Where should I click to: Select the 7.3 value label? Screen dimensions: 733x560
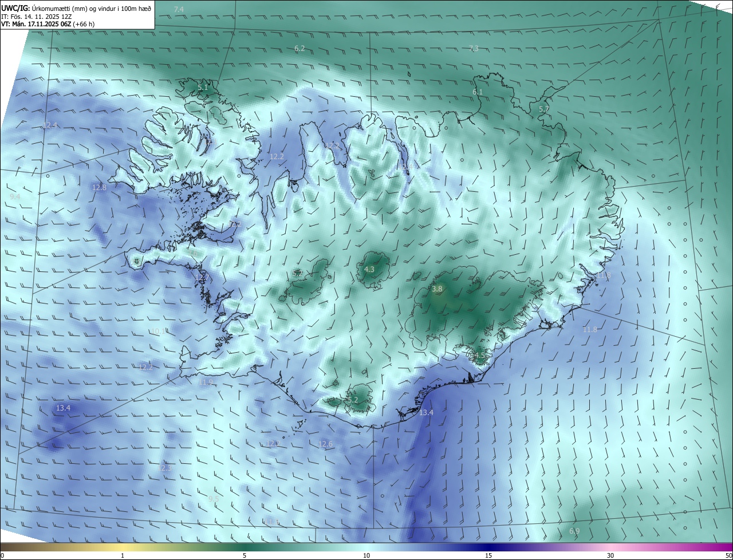point(473,49)
